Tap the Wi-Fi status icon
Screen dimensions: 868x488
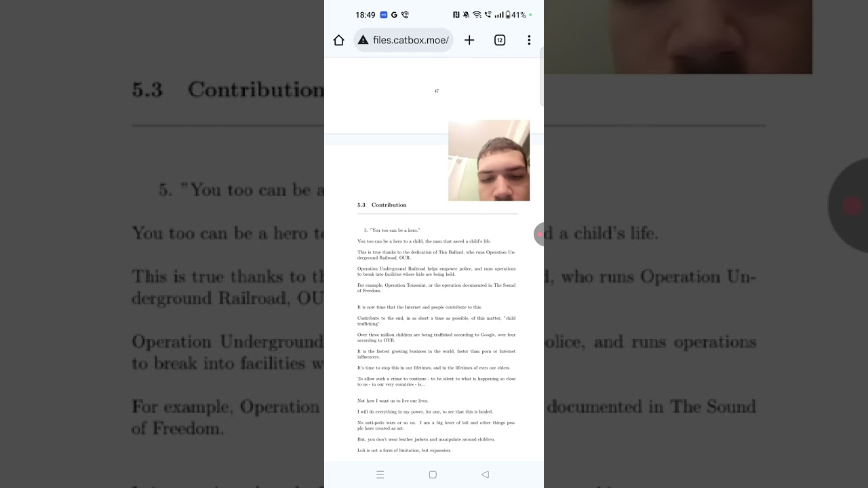pos(477,15)
